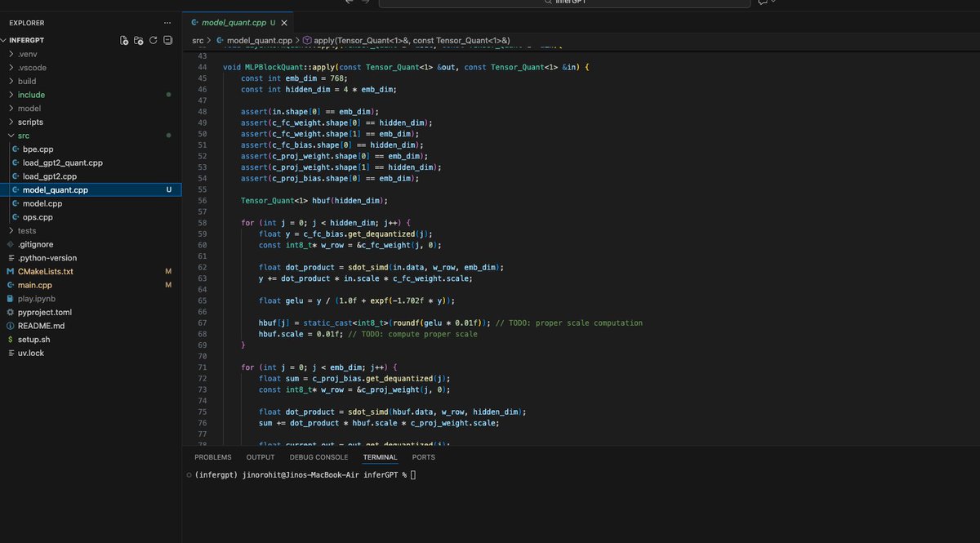Switch to the OUTPUT panel tab
The image size is (980, 543).
pos(261,457)
